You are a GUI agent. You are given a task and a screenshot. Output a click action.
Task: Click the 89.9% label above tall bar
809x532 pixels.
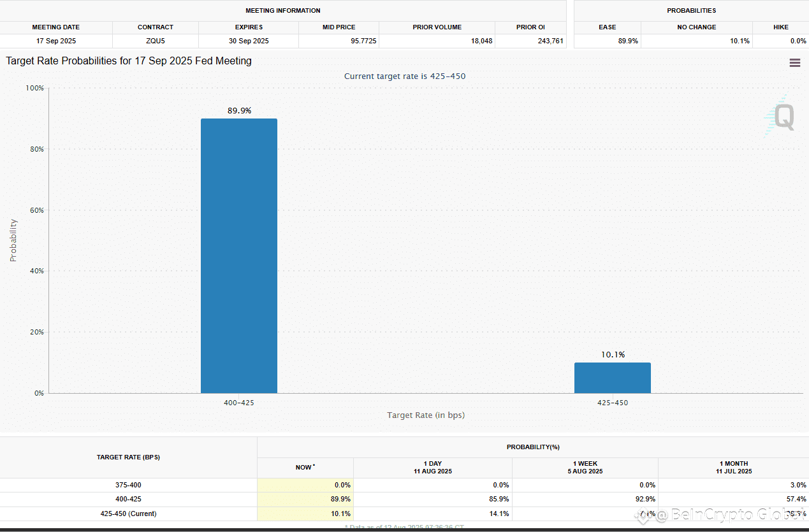[239, 110]
